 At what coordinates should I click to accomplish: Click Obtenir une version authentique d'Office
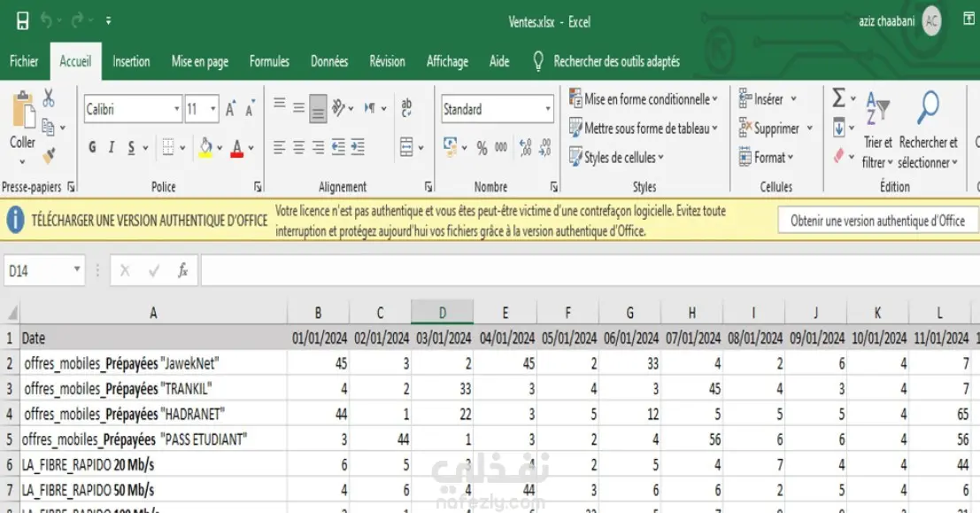[x=877, y=221]
